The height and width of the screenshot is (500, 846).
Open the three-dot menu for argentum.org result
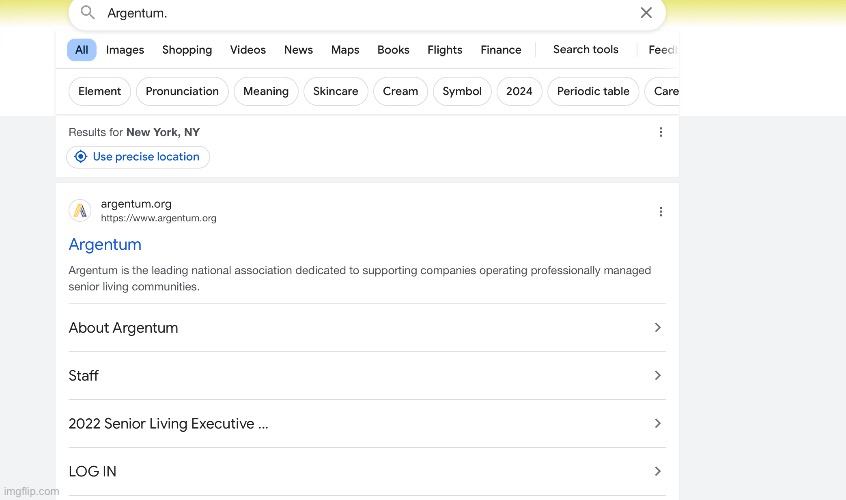[x=660, y=211]
